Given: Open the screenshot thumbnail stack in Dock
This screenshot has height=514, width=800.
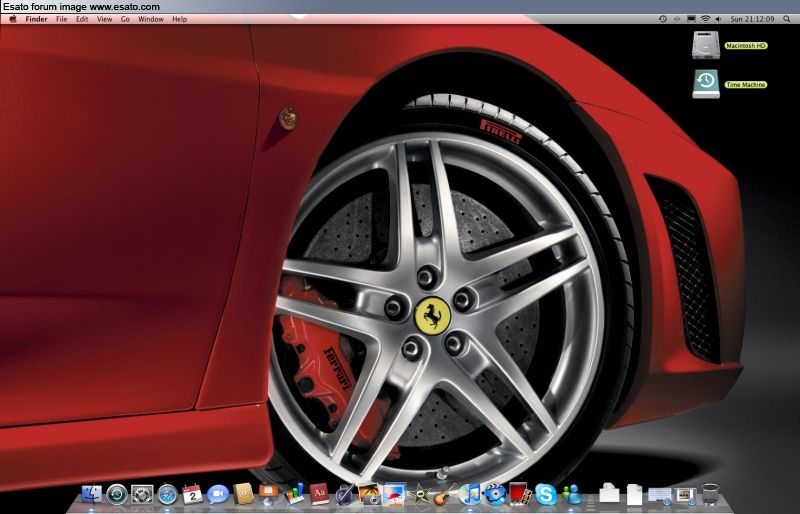Looking at the screenshot, I should (x=685, y=494).
